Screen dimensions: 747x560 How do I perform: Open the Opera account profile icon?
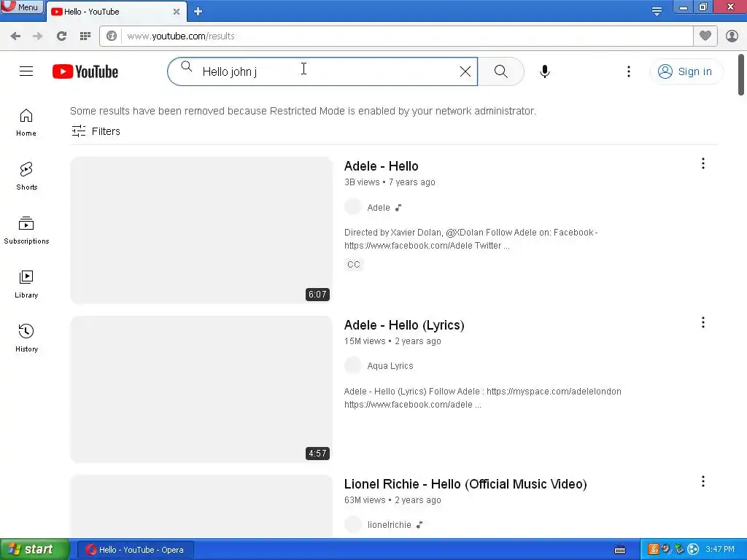[732, 36]
